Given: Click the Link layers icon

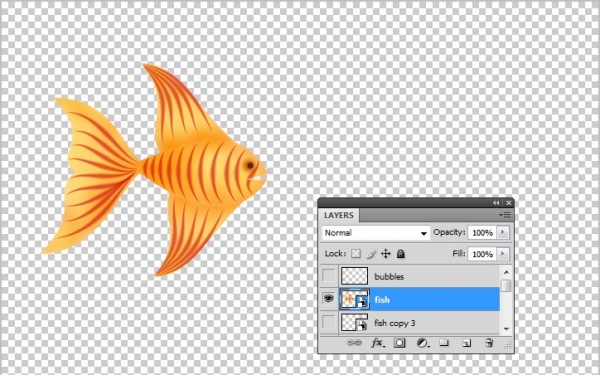Looking at the screenshot, I should (354, 342).
